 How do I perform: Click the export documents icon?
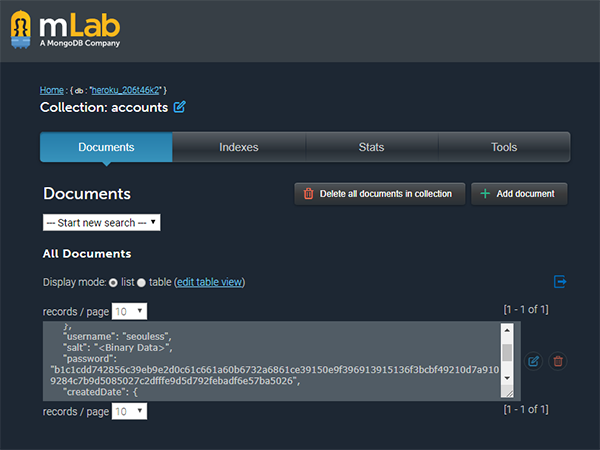click(560, 282)
